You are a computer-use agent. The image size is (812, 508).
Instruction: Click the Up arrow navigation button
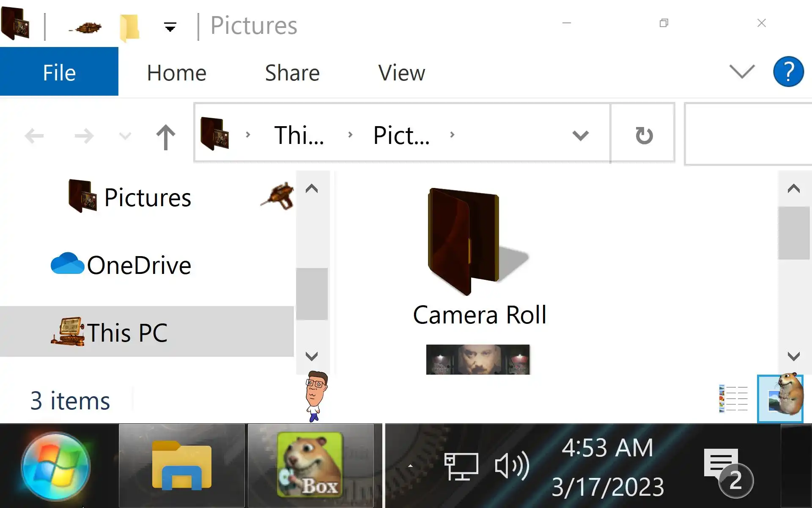pos(165,137)
